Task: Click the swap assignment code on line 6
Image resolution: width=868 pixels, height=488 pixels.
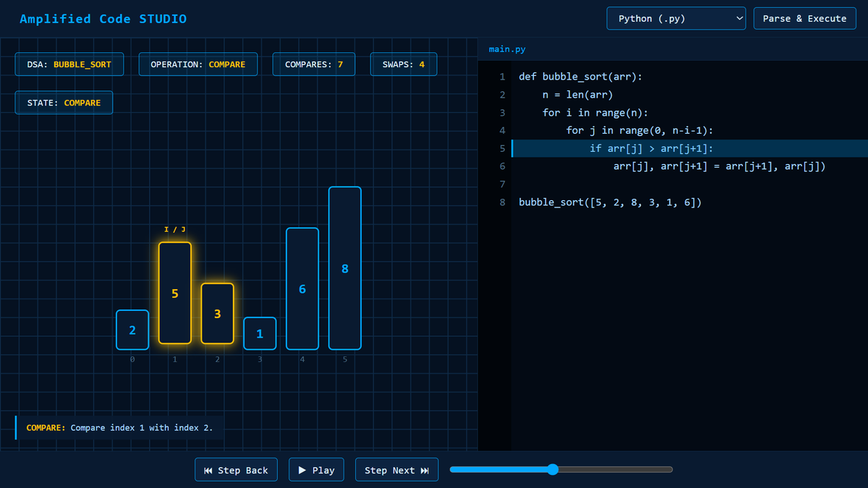Action: pyautogui.click(x=719, y=166)
